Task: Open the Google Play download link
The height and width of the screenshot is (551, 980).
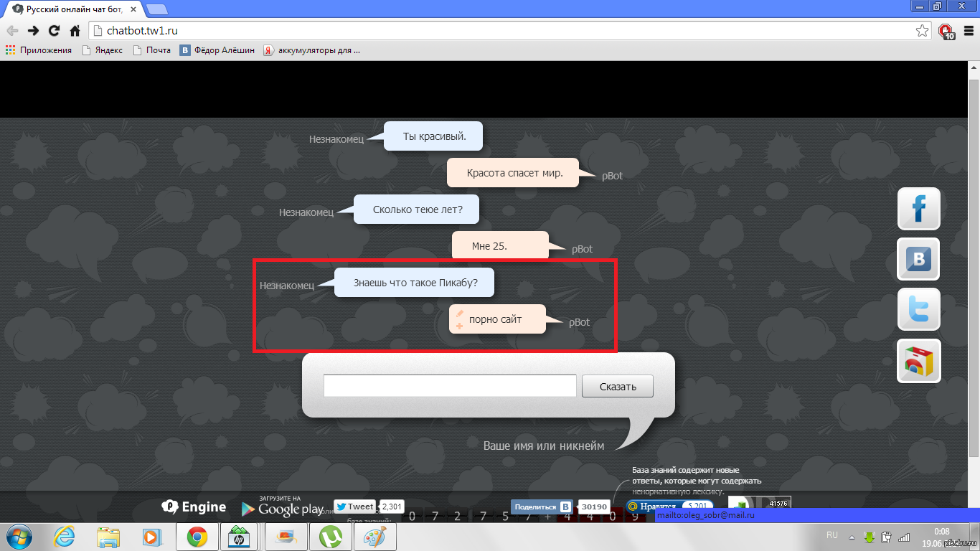Action: point(282,507)
